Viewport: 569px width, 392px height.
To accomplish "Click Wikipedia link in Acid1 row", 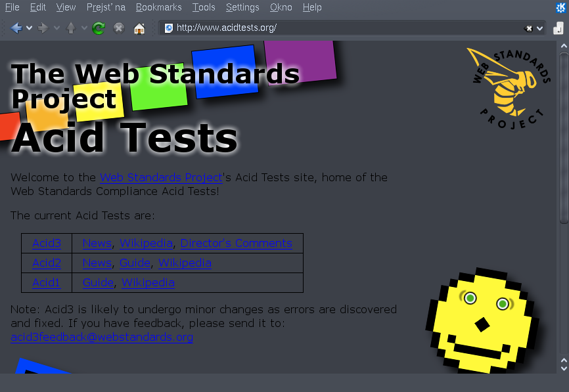I will (148, 282).
